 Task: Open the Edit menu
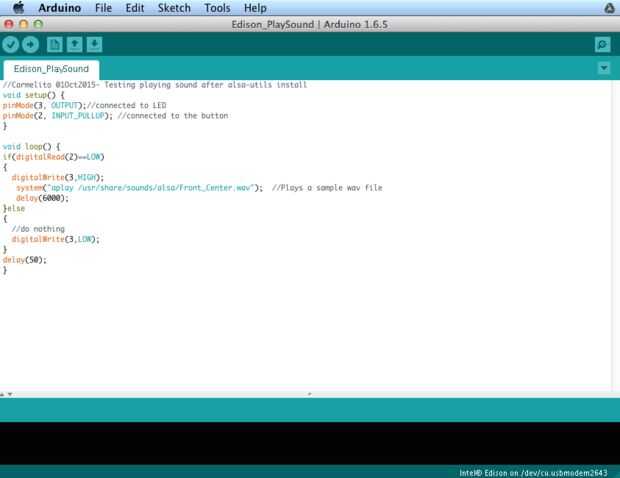click(x=135, y=8)
